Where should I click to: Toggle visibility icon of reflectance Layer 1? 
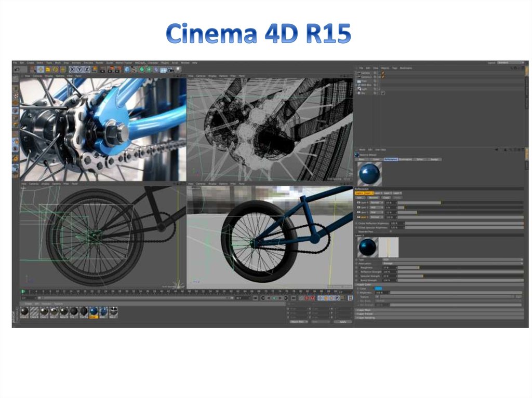(x=358, y=212)
